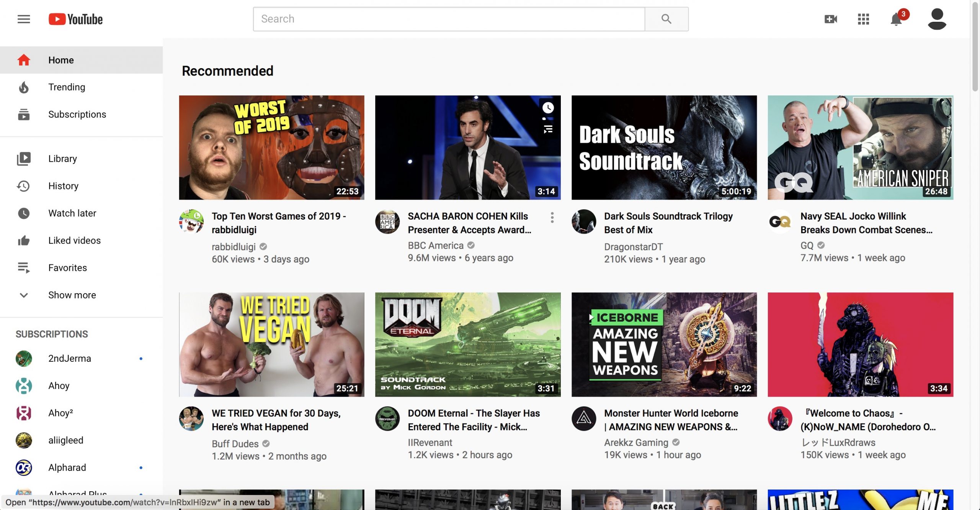
Task: Open Ahoy² subscription channel
Action: point(81,413)
